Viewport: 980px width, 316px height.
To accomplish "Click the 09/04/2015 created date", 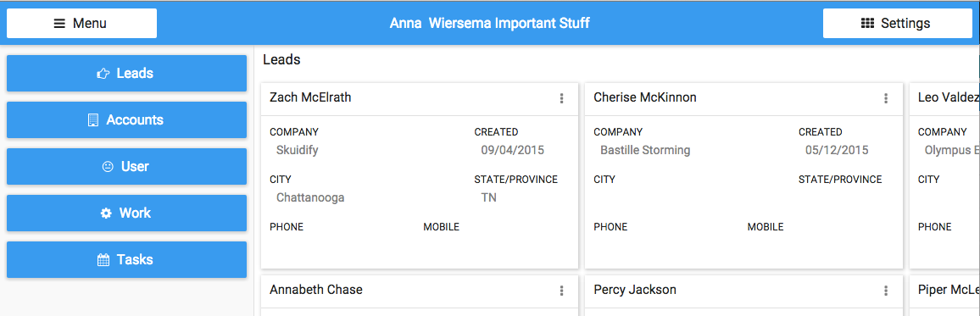I will 513,150.
